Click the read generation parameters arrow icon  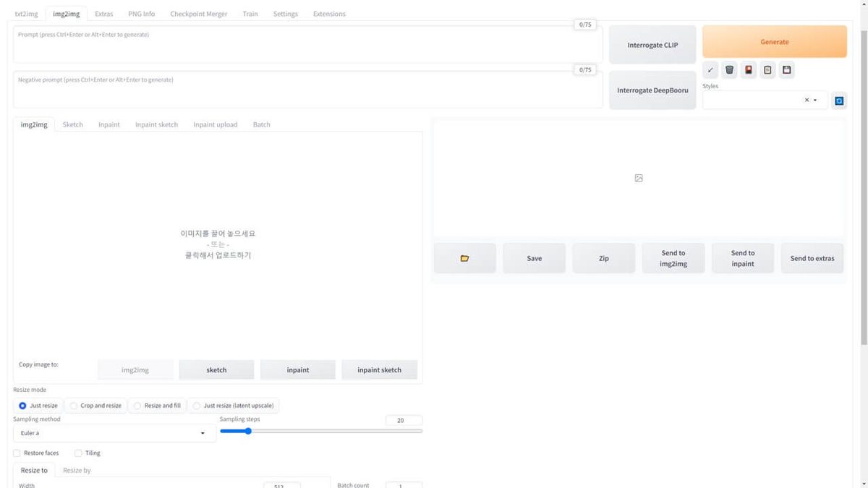point(710,70)
